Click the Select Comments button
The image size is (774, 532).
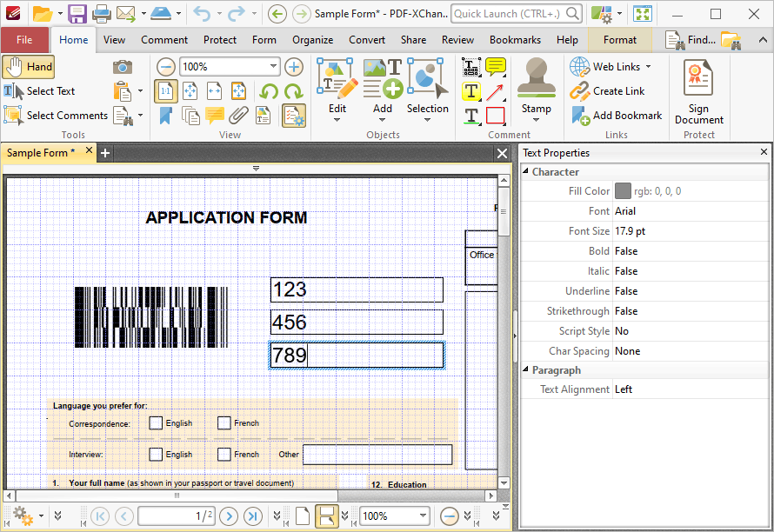[56, 116]
